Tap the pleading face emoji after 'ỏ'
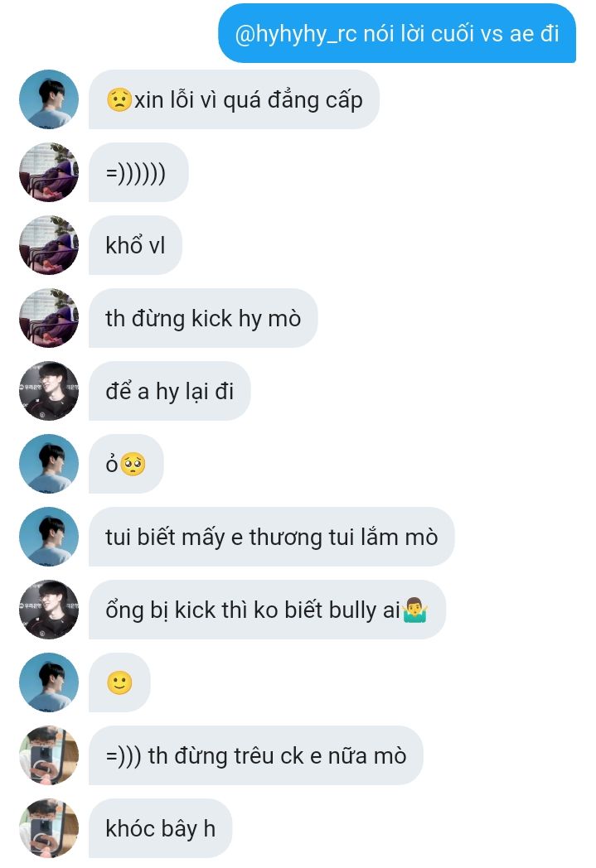Viewport: 596px width, 868px height. (x=133, y=464)
